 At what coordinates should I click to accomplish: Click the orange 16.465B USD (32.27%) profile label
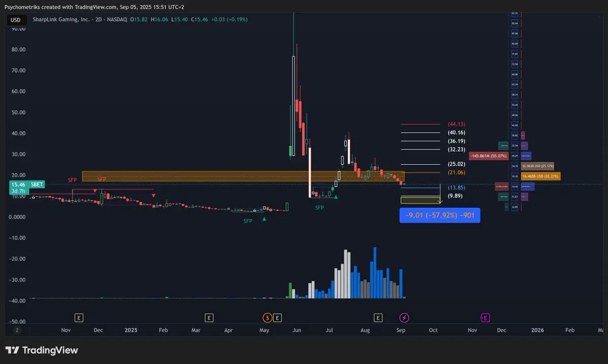(541, 176)
